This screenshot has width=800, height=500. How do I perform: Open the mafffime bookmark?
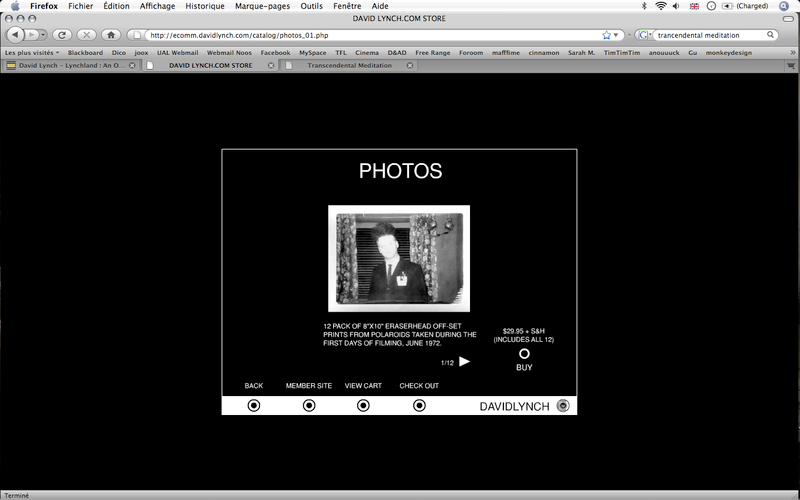pos(506,53)
